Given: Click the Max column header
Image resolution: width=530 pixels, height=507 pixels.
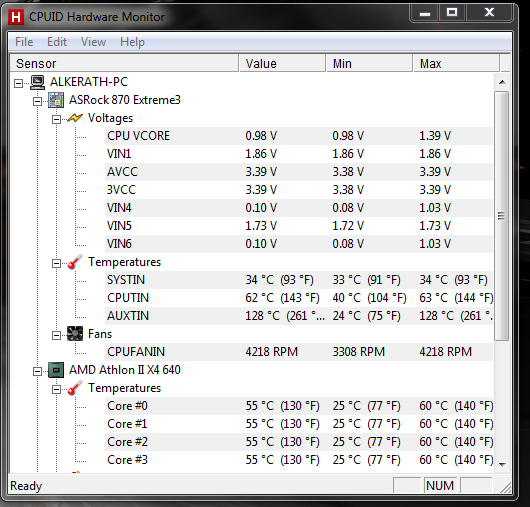Looking at the screenshot, I should (456, 64).
